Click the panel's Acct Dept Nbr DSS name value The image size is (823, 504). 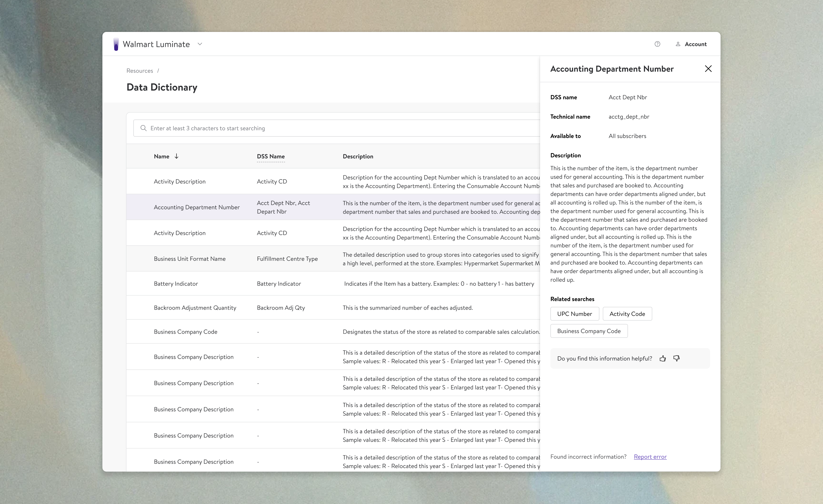tap(627, 97)
